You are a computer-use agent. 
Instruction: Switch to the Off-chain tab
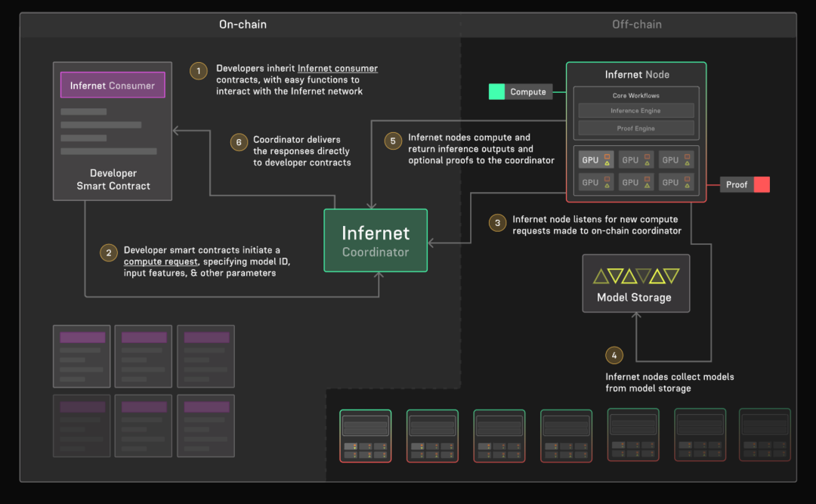[x=637, y=24]
